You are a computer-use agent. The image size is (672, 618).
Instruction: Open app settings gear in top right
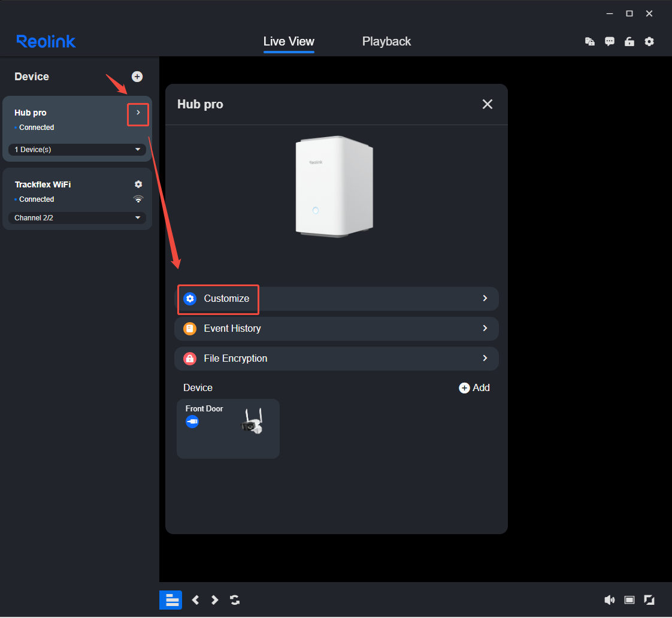click(649, 41)
